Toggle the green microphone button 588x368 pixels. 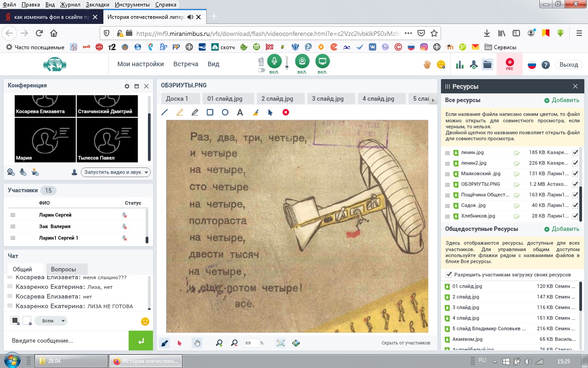(274, 62)
